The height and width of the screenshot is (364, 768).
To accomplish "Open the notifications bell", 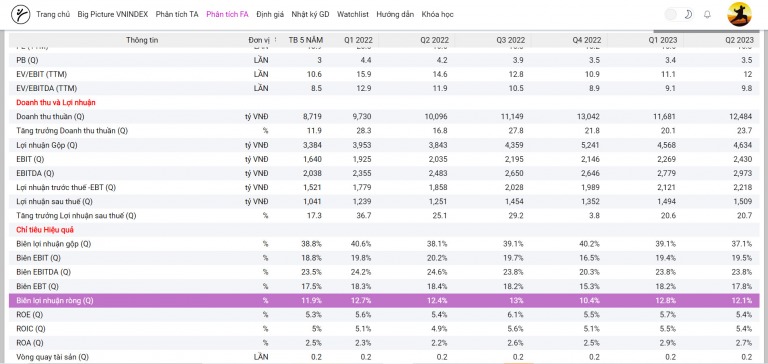I will click(x=707, y=14).
